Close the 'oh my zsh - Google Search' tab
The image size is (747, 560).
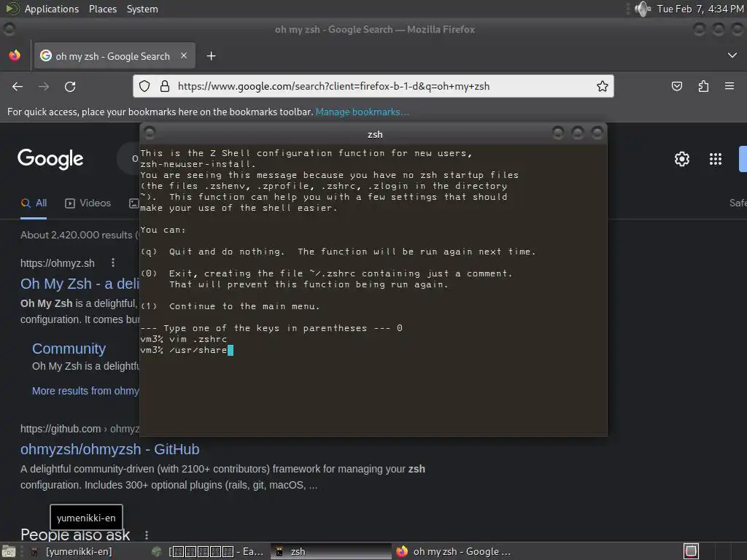184,55
